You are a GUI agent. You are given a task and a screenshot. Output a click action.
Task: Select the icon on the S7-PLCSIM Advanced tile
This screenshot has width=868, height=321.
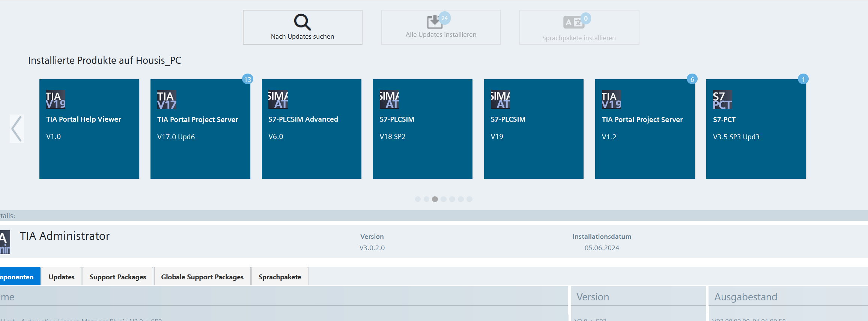click(x=278, y=99)
